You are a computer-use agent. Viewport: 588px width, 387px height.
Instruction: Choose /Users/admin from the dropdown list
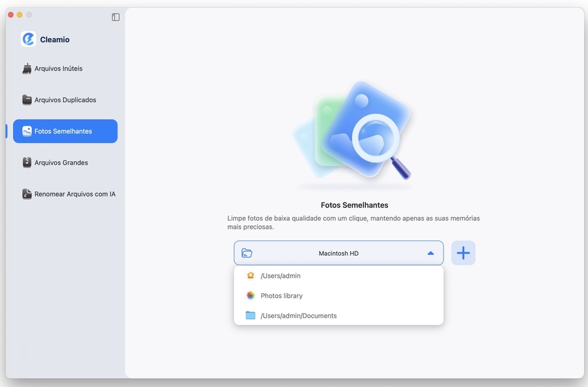[339, 276]
